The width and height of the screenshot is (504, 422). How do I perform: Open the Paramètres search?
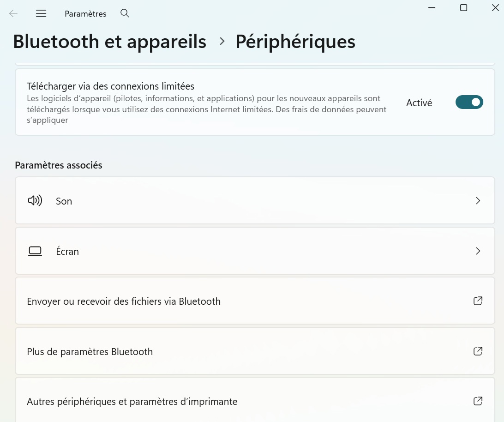(125, 13)
